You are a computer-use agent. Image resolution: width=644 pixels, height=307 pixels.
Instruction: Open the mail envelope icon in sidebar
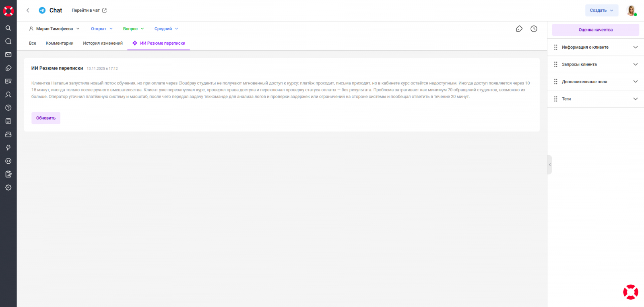8,55
